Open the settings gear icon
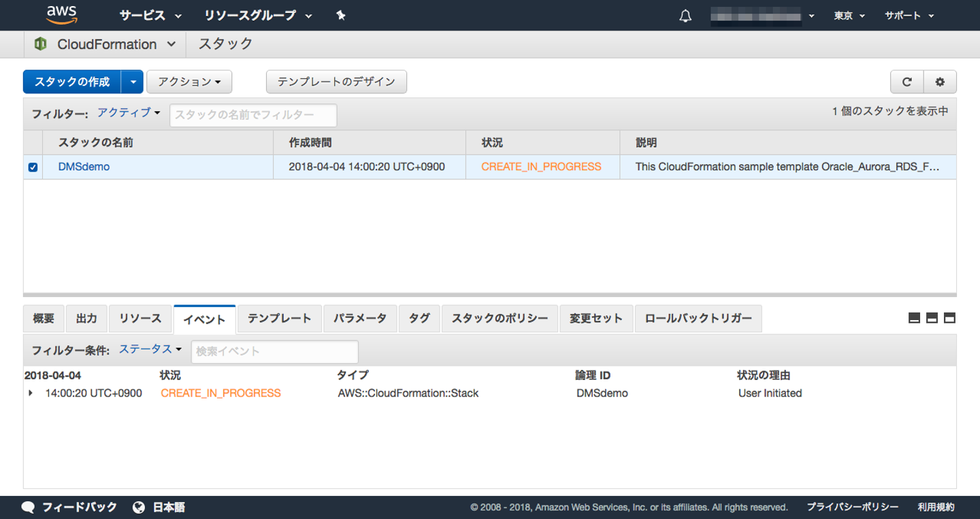The image size is (980, 519). pos(940,82)
